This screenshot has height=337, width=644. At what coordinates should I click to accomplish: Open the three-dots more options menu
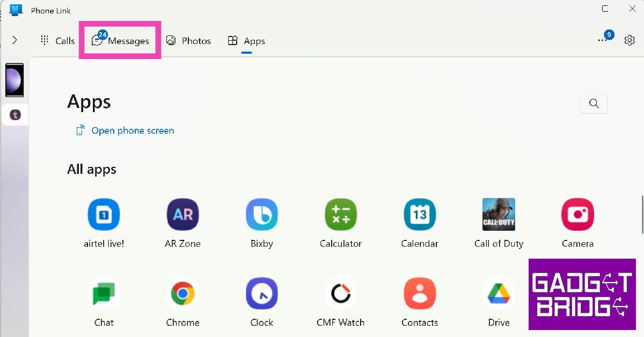[x=602, y=41]
